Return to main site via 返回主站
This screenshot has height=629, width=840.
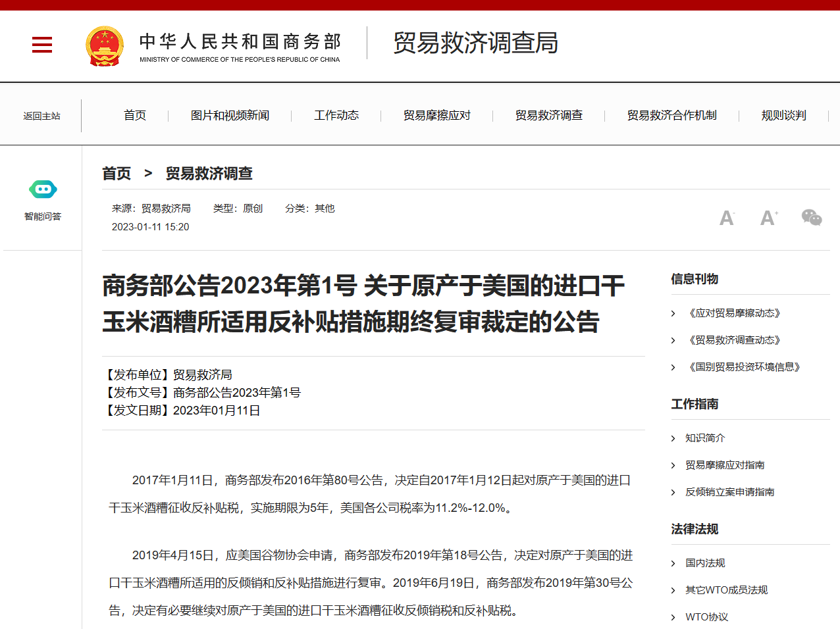tap(41, 116)
